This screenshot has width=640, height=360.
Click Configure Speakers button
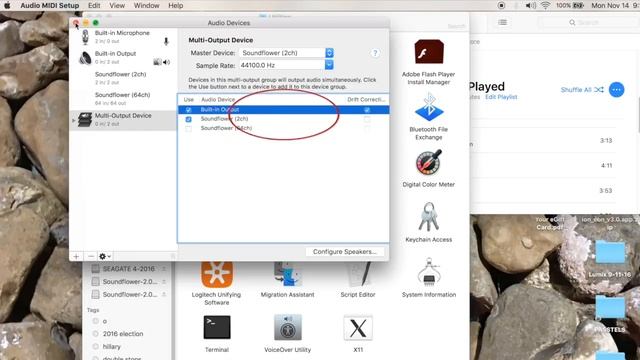(x=345, y=251)
